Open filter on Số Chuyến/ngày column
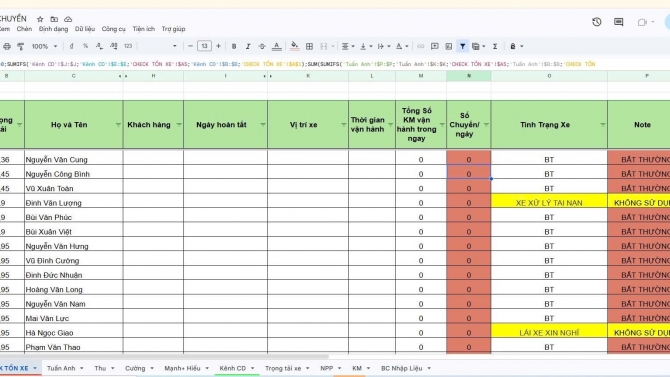 pyautogui.click(x=486, y=125)
